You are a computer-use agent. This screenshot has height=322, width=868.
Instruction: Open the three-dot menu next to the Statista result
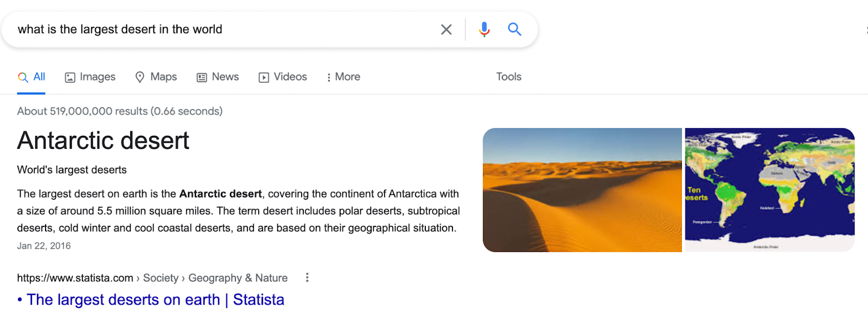point(307,277)
